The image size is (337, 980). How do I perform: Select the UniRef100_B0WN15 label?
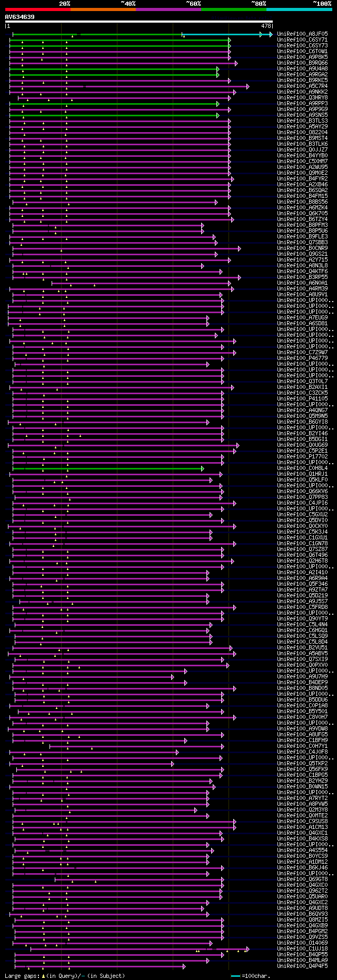click(302, 786)
